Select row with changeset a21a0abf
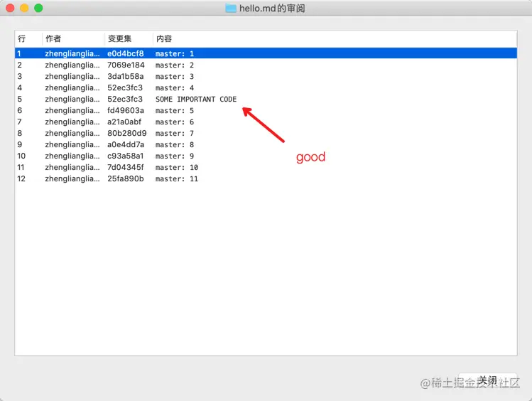Image resolution: width=532 pixels, height=401 pixels. pos(266,122)
